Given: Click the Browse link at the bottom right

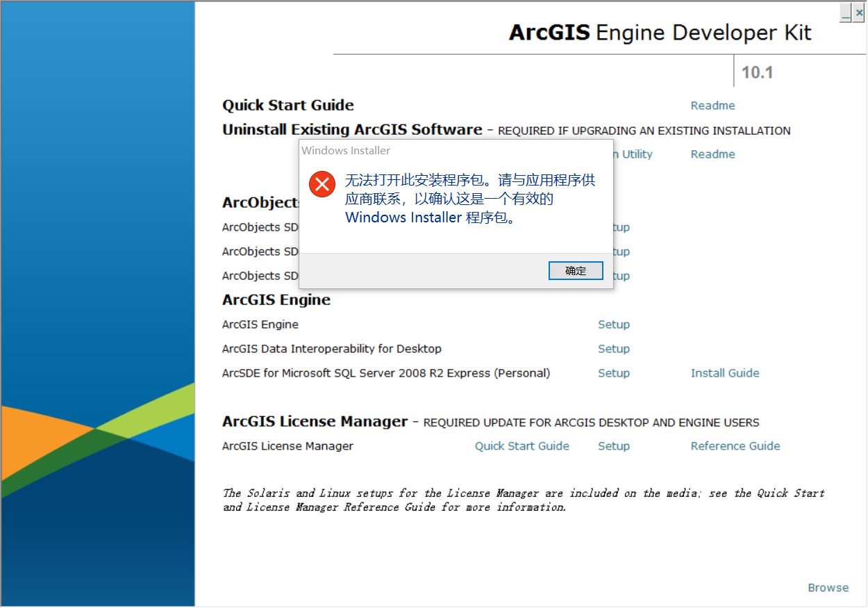Looking at the screenshot, I should point(828,588).
